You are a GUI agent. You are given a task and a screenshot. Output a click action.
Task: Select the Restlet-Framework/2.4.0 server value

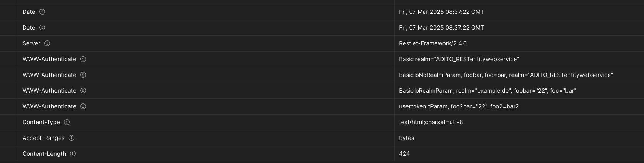coord(433,43)
